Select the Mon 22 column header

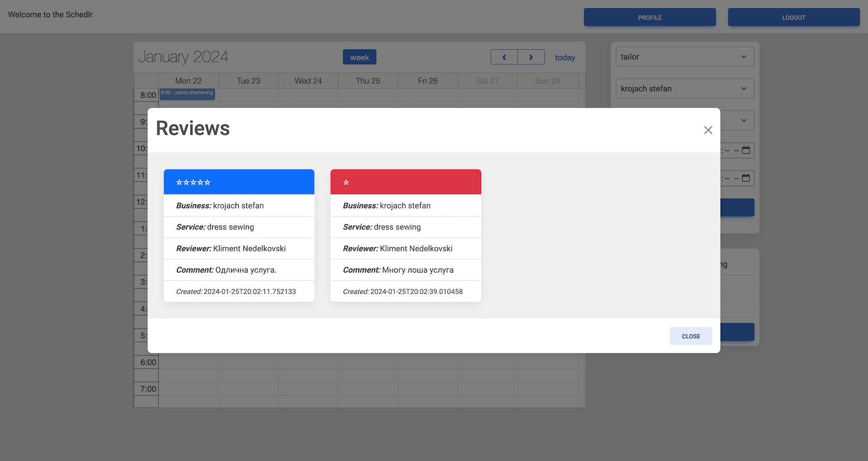(x=188, y=81)
